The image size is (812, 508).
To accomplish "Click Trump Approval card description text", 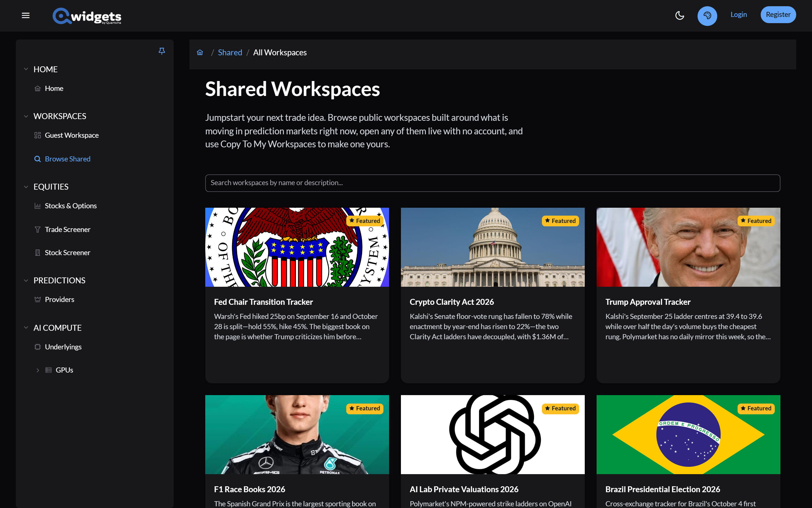I will (x=688, y=326).
